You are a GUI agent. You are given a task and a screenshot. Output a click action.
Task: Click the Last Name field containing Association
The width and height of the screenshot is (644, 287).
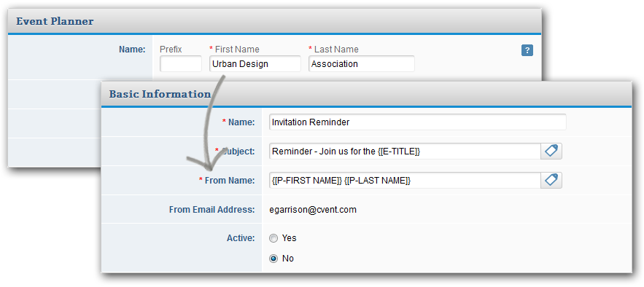pos(362,64)
